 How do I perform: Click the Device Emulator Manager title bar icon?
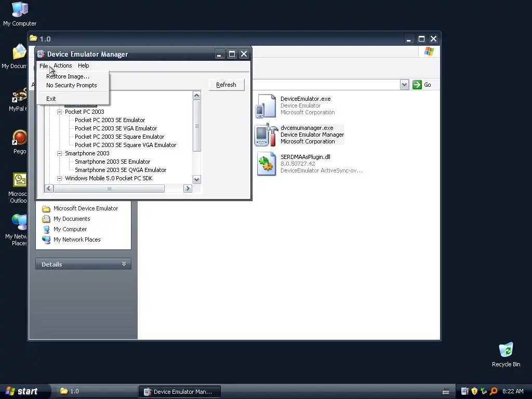41,54
